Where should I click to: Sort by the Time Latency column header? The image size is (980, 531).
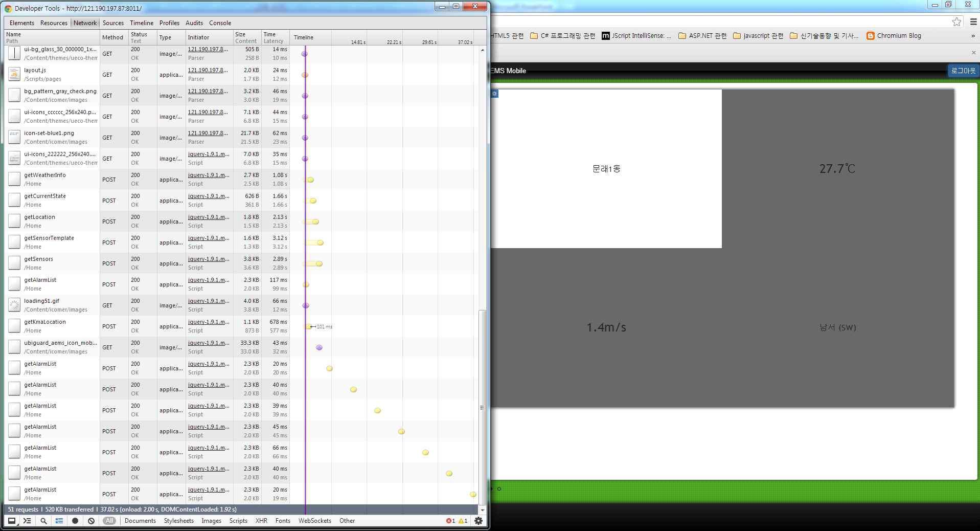[x=276, y=37]
